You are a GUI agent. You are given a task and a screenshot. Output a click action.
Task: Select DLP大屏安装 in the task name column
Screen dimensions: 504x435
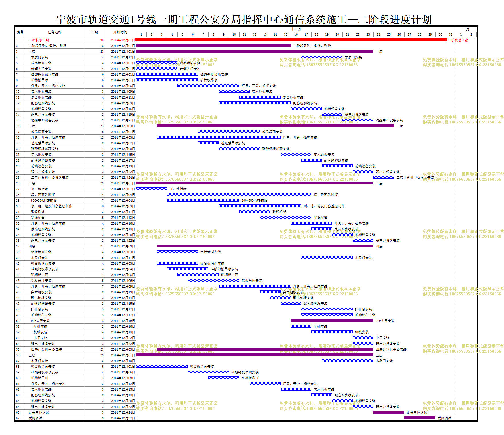(x=40, y=321)
